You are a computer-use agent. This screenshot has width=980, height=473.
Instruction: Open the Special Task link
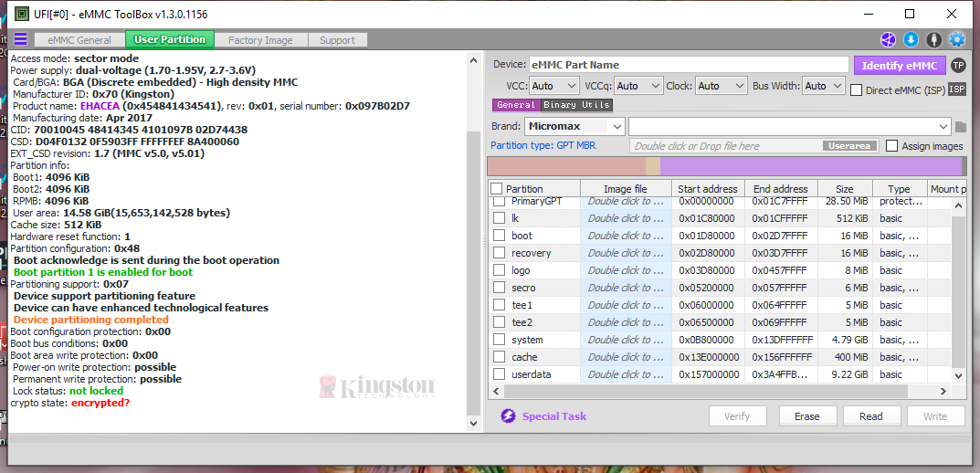click(554, 416)
